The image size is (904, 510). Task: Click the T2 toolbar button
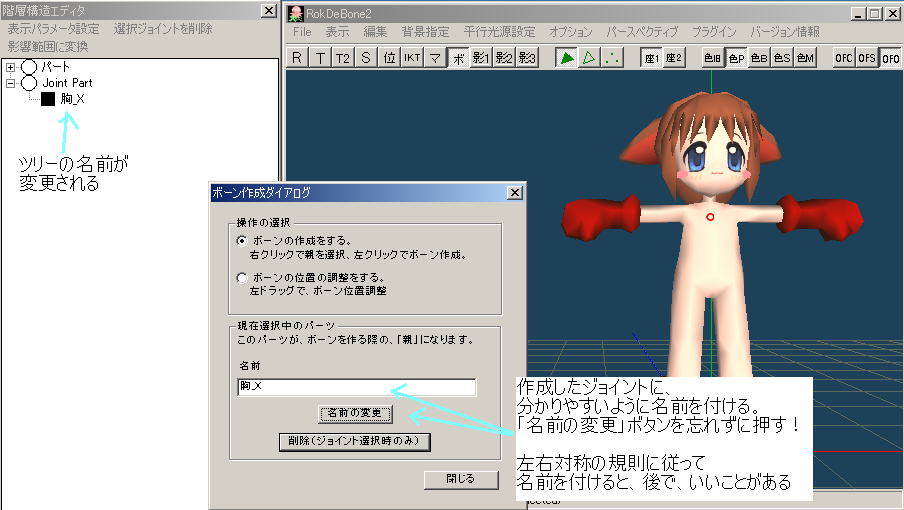pos(343,58)
